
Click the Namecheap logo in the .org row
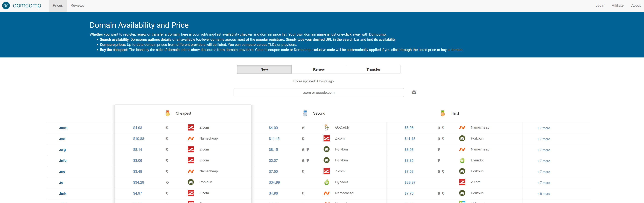[x=462, y=149]
